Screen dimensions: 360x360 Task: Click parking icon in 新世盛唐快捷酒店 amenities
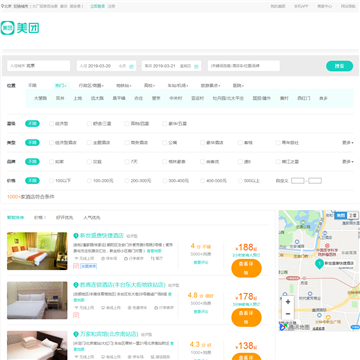click(103, 258)
